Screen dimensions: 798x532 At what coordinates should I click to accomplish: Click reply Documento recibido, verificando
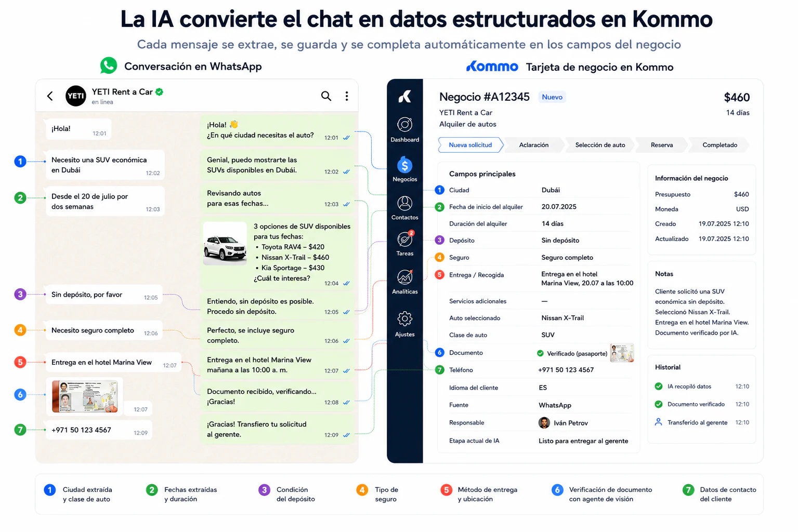(x=278, y=396)
